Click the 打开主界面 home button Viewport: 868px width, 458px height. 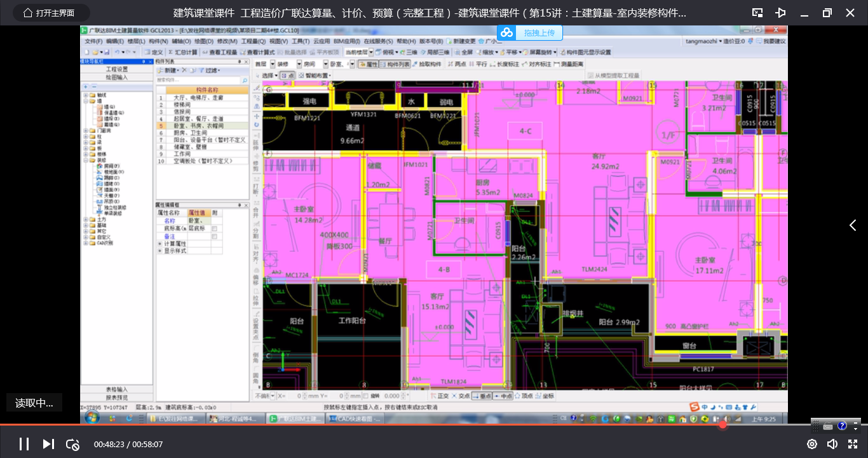tap(51, 13)
